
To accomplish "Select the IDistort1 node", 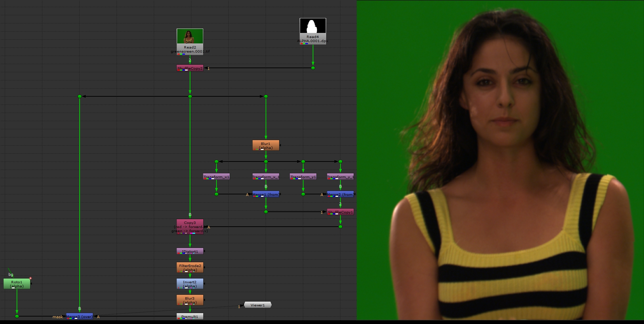I will [x=190, y=251].
